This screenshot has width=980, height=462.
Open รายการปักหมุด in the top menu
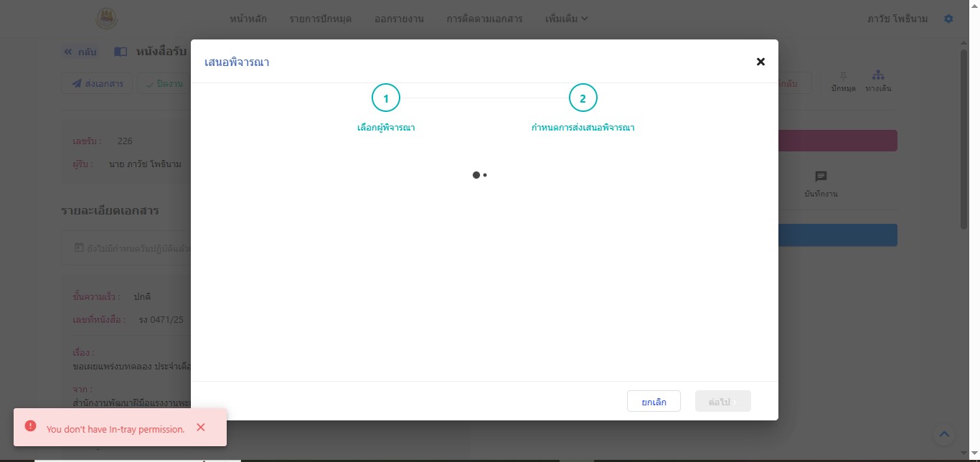320,19
